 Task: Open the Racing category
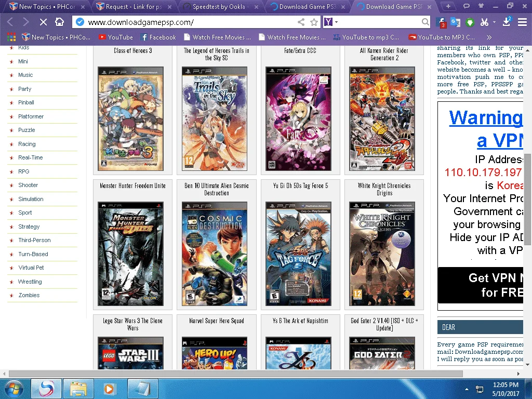point(27,144)
